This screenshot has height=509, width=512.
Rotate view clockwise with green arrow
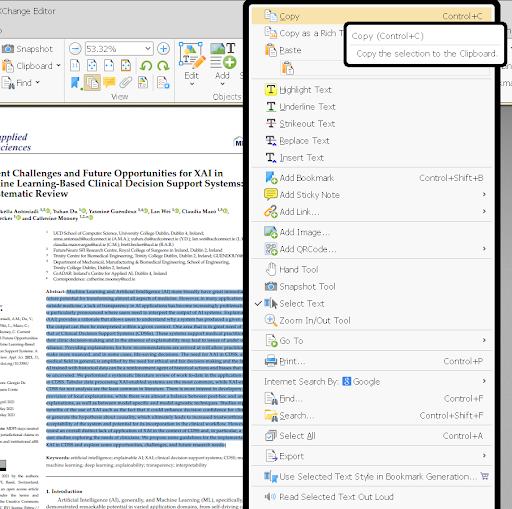pyautogui.click(x=163, y=66)
